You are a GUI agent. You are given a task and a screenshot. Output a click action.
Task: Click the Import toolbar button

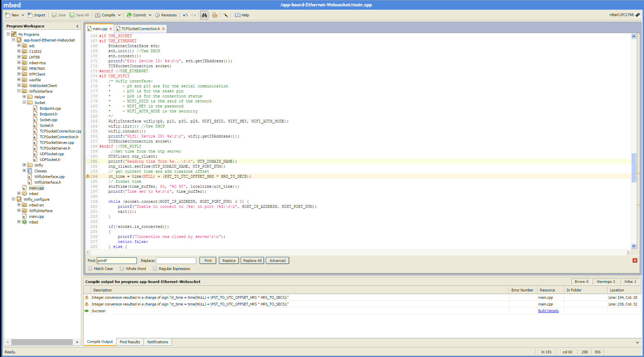click(36, 15)
